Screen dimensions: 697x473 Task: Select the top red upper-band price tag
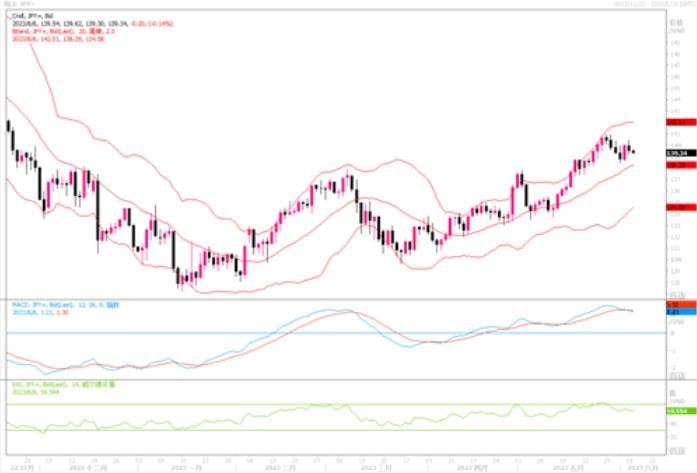click(674, 121)
